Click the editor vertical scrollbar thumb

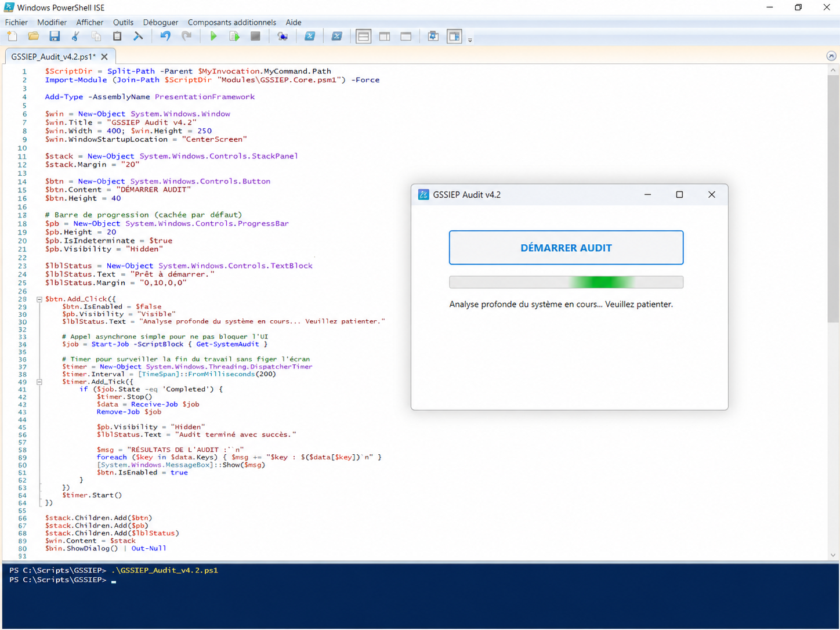[x=833, y=198]
